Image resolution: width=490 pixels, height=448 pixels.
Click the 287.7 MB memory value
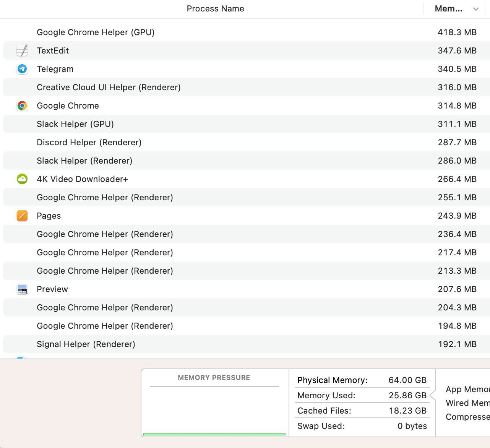point(457,142)
